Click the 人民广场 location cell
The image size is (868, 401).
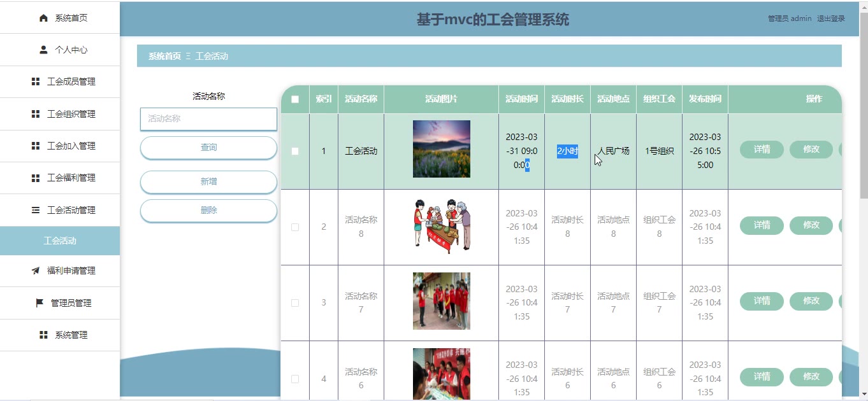pyautogui.click(x=613, y=151)
